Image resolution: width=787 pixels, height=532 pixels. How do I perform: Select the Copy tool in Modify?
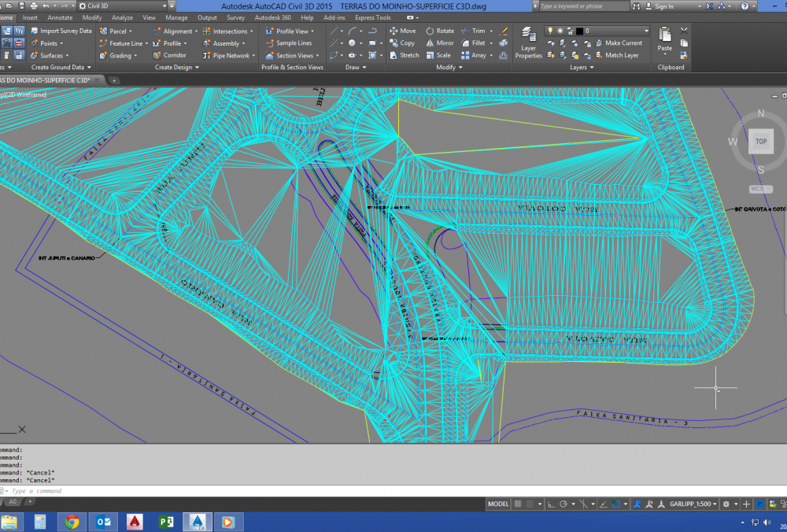coord(402,43)
